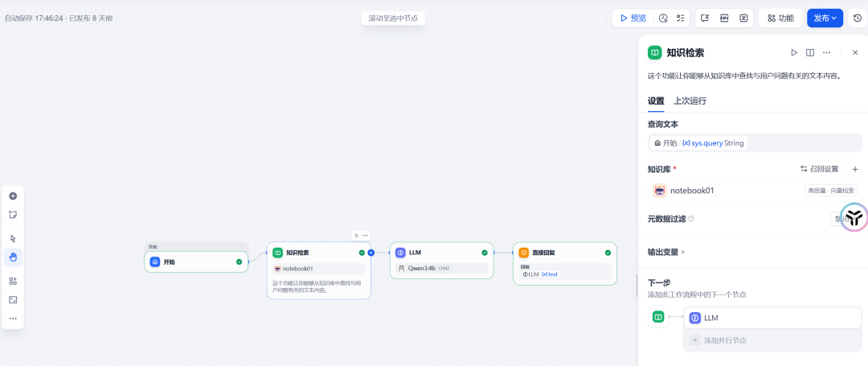
Task: Open the run history clock icon beside 预览
Action: [663, 19]
